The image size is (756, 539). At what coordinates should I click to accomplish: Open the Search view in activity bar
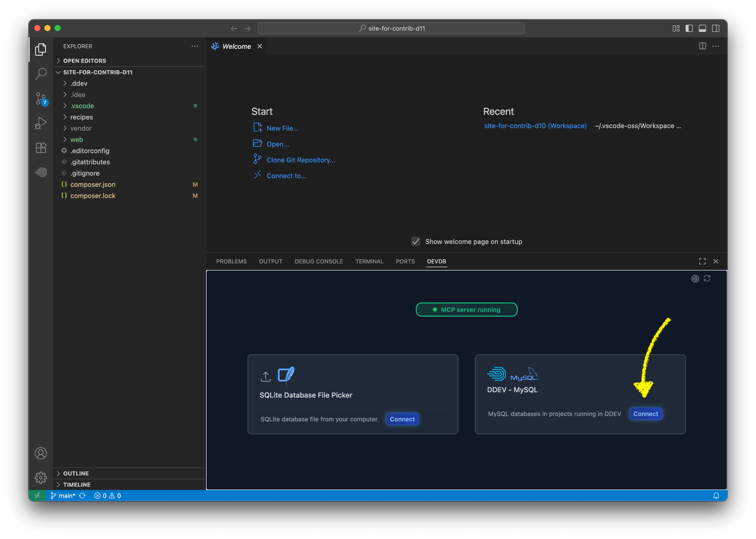41,74
